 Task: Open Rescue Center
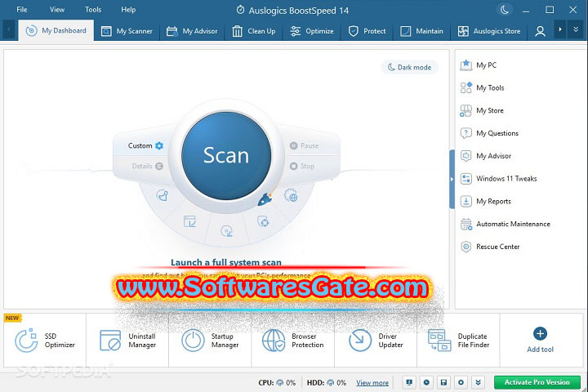[x=490, y=247]
